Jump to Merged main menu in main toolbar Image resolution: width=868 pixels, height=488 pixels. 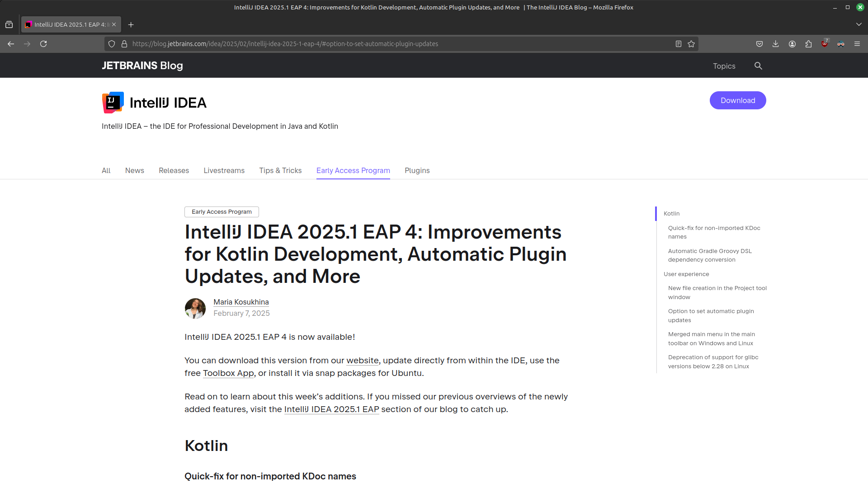click(712, 339)
